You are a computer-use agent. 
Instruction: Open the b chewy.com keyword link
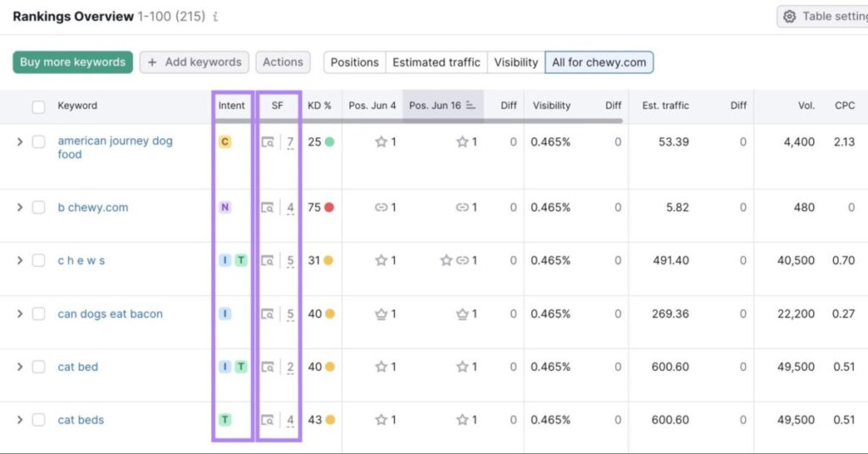tap(93, 208)
